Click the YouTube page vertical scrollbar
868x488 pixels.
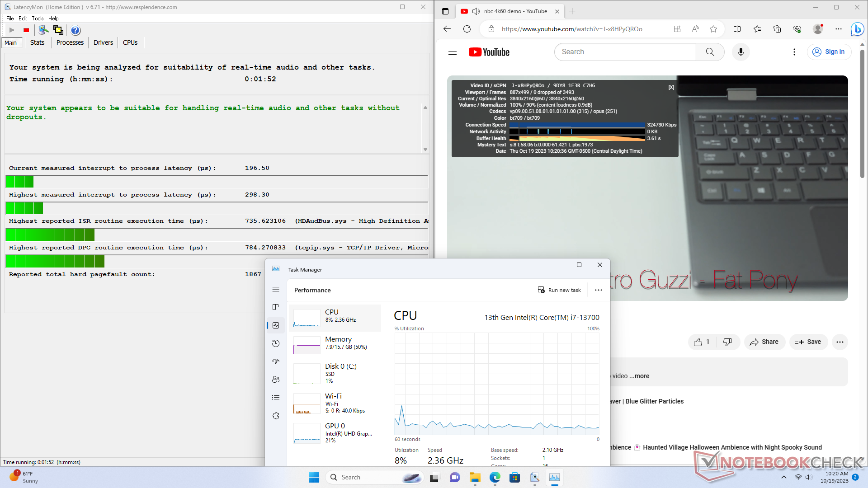pos(862,113)
